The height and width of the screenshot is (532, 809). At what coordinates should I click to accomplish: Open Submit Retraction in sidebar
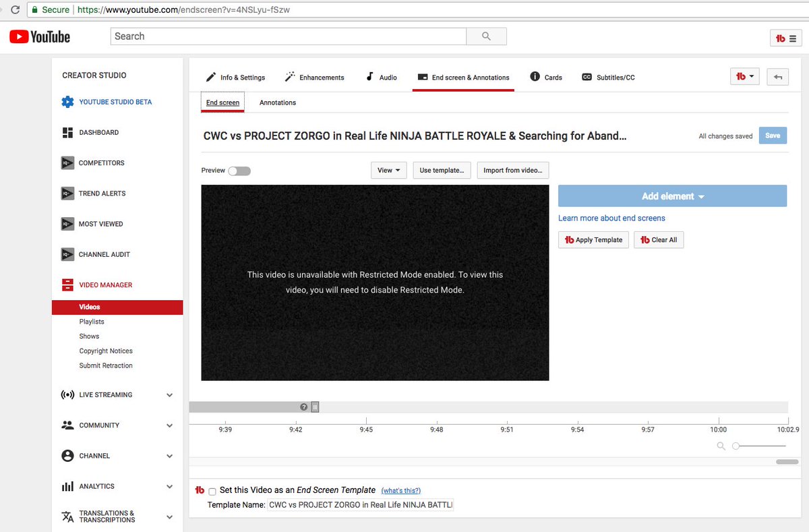106,365
